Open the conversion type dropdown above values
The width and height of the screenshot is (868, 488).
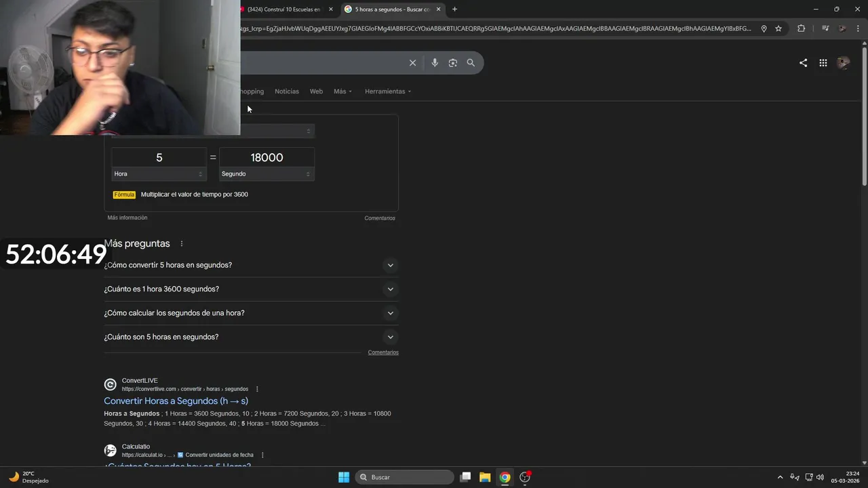click(277, 131)
